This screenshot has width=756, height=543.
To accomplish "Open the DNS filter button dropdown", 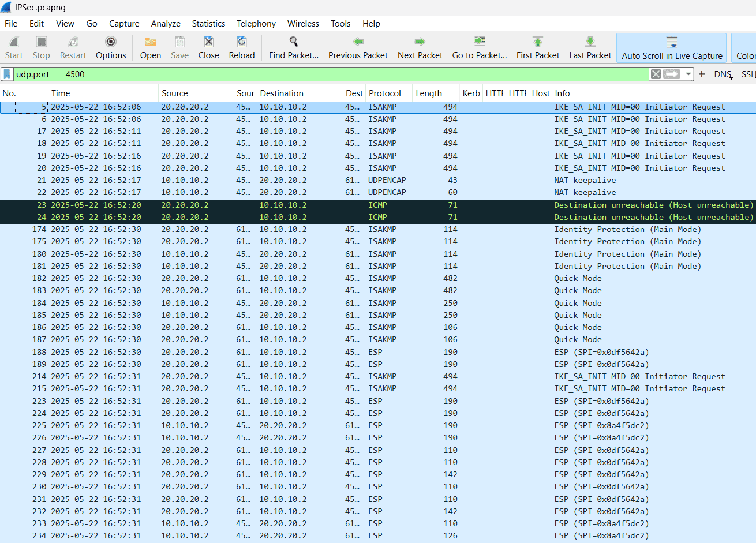I will (x=723, y=74).
